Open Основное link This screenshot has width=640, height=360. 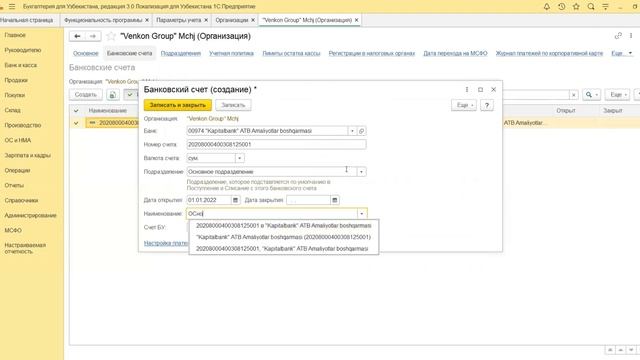pos(86,53)
